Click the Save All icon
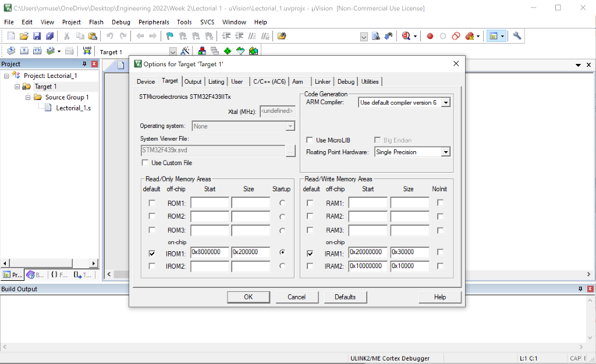 pos(49,36)
